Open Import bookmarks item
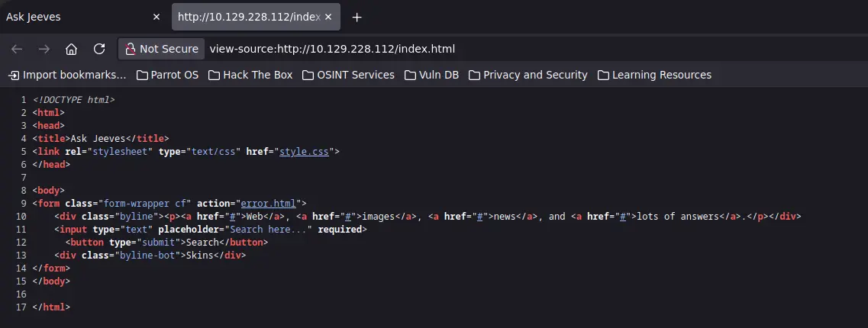This screenshot has height=328, width=868. pyautogui.click(x=67, y=75)
